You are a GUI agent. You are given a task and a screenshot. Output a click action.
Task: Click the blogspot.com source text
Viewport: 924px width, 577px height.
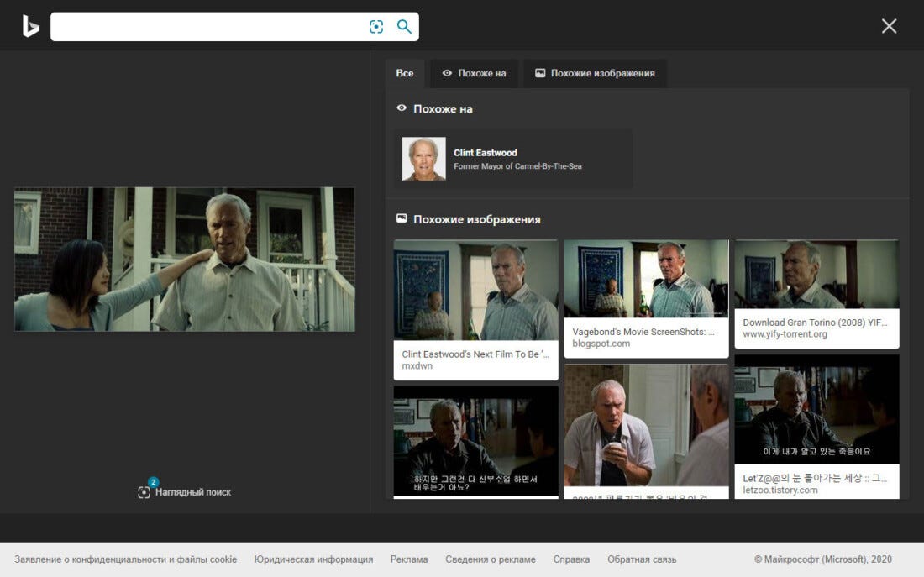[x=601, y=344]
